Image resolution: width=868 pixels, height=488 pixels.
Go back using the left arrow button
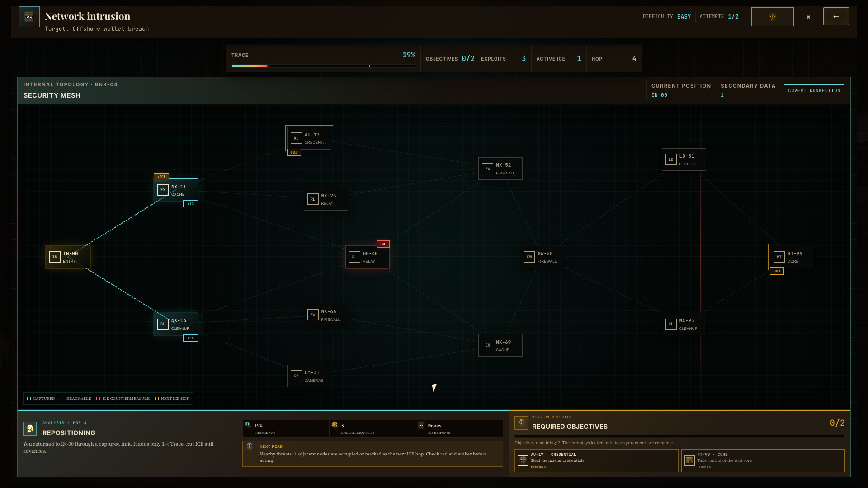click(836, 16)
